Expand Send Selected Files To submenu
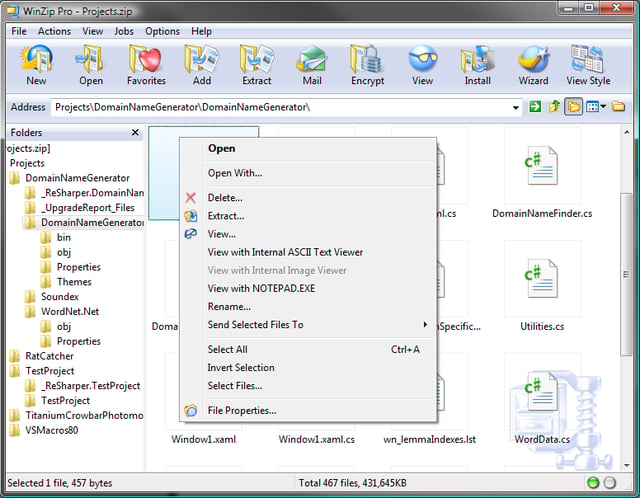Viewport: 640px width, 498px height. pyautogui.click(x=308, y=325)
